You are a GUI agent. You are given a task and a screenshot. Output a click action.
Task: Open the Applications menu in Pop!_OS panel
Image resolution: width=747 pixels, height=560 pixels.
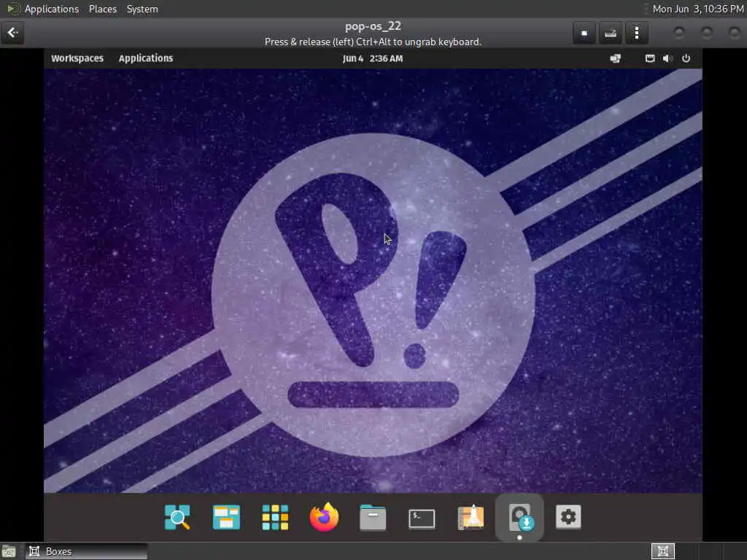click(146, 58)
